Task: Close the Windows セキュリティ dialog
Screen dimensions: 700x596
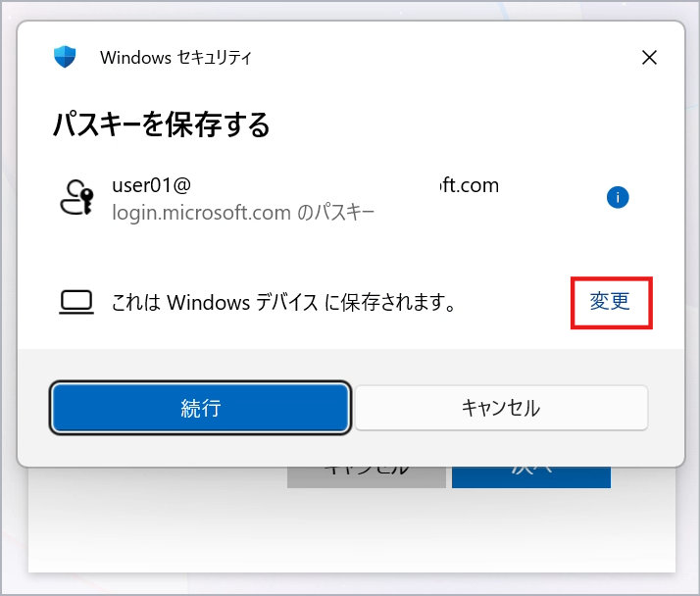Action: pyautogui.click(x=649, y=57)
